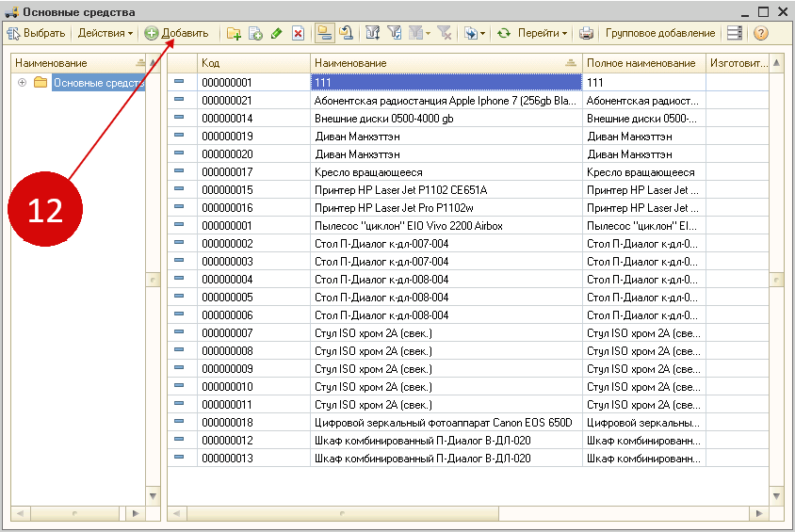Sort the list by the Код column header

[252, 62]
